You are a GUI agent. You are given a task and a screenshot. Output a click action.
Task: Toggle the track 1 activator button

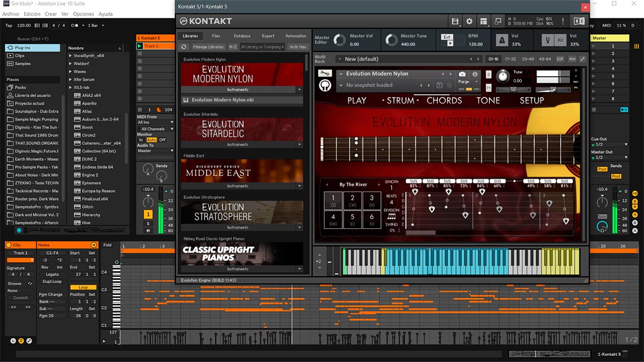point(148,215)
